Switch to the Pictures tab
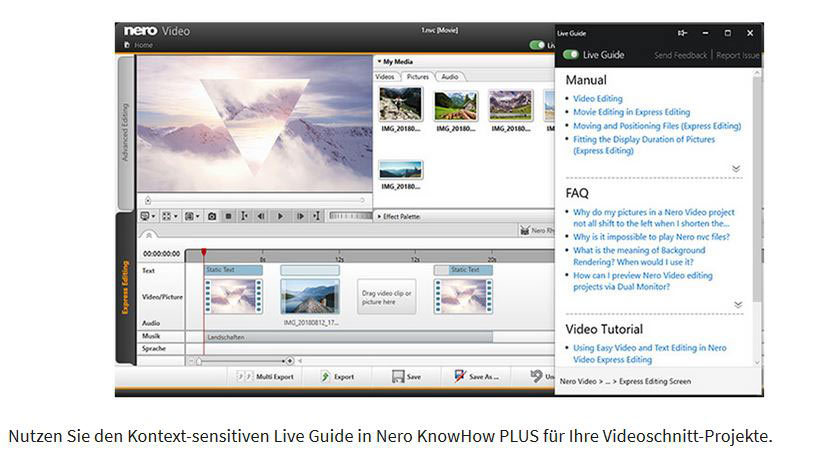This screenshot has width=823, height=467. (418, 77)
